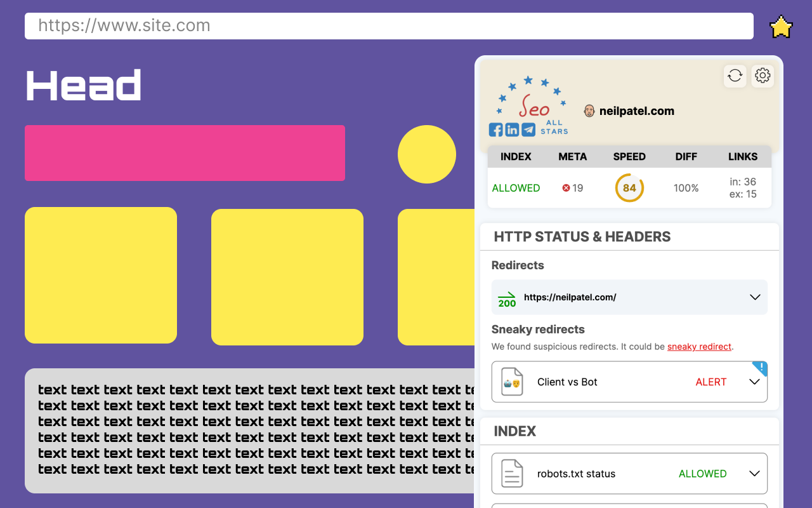Open the LinkedIn icon
Viewport: 812px width, 508px height.
512,130
